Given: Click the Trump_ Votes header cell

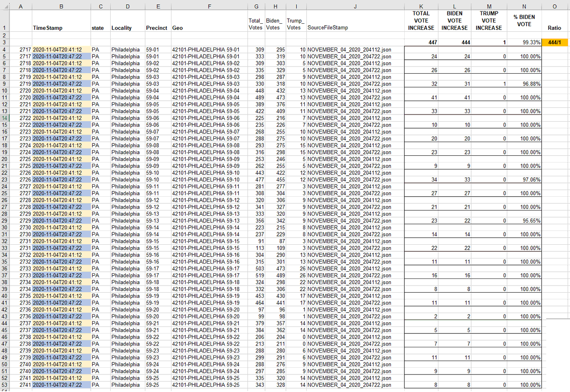Looking at the screenshot, I should [296, 21].
